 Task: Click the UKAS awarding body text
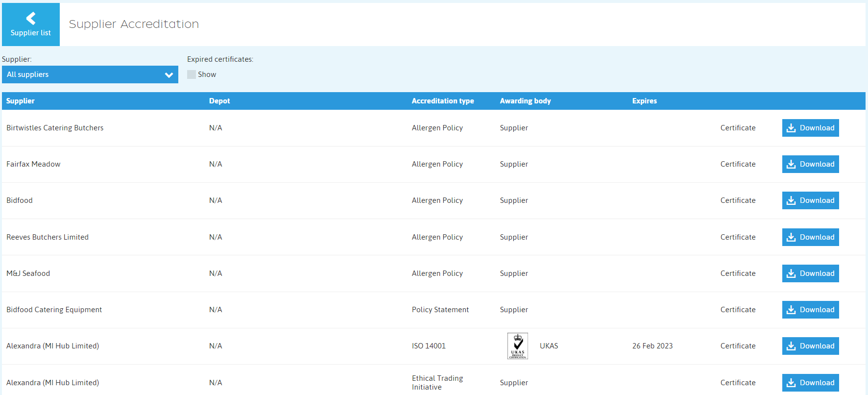click(x=549, y=346)
